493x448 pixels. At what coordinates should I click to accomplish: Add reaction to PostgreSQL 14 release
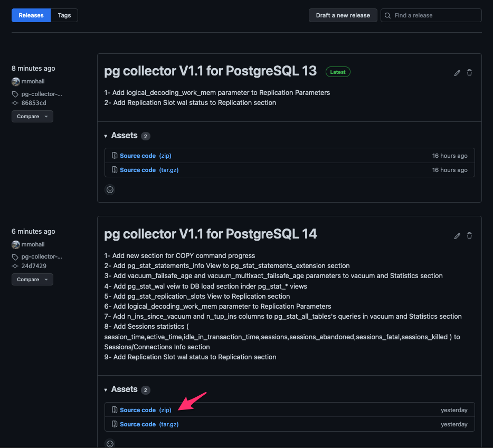(110, 444)
